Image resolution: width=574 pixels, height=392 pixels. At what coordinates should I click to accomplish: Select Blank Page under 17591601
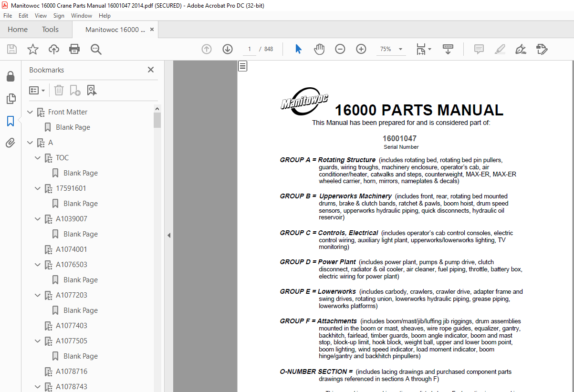pos(81,204)
